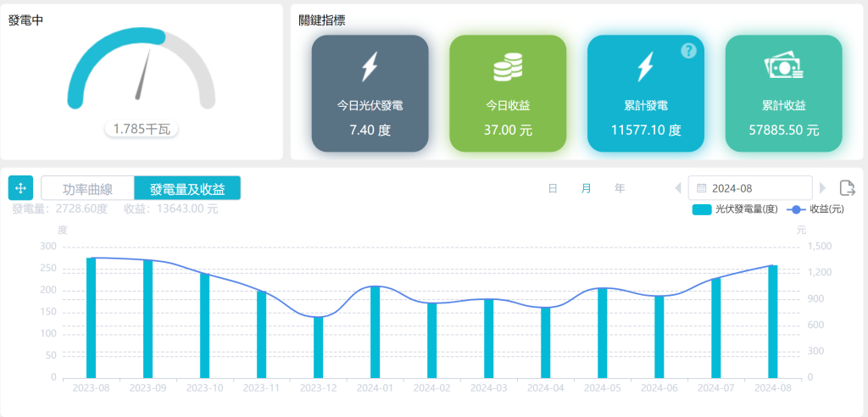Click the power gauge arc

tap(142, 68)
